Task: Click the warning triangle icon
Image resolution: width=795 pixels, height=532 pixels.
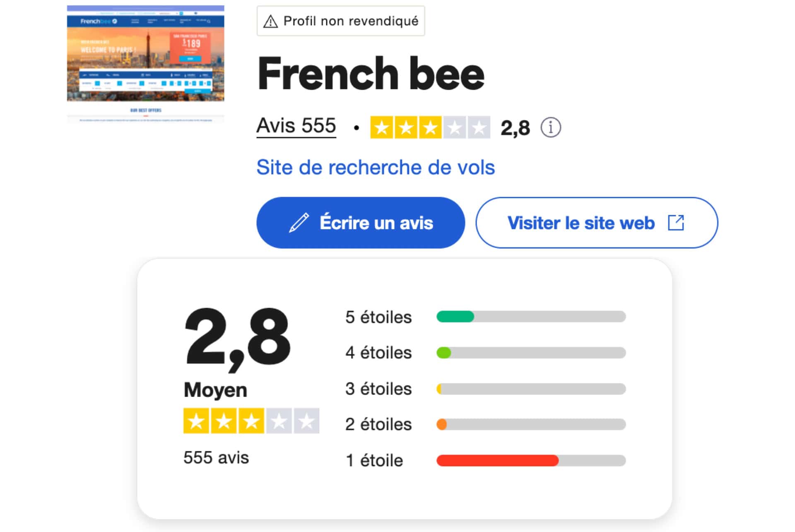Action: [270, 21]
